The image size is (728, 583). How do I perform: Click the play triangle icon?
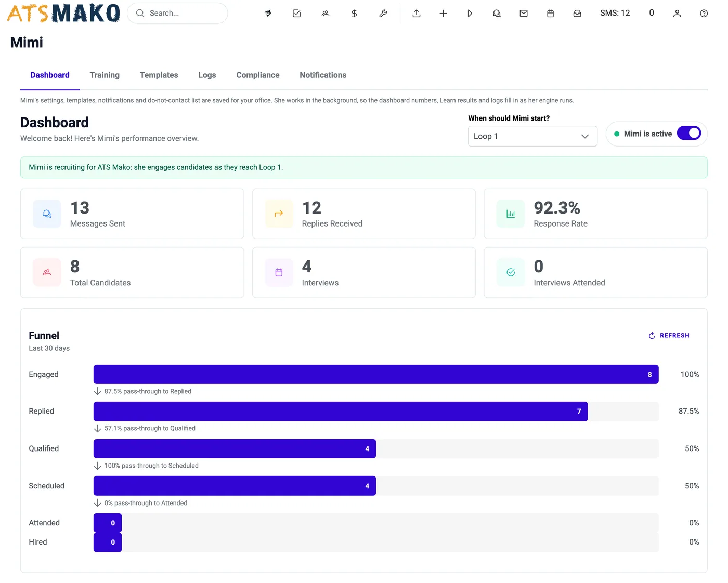pos(470,14)
